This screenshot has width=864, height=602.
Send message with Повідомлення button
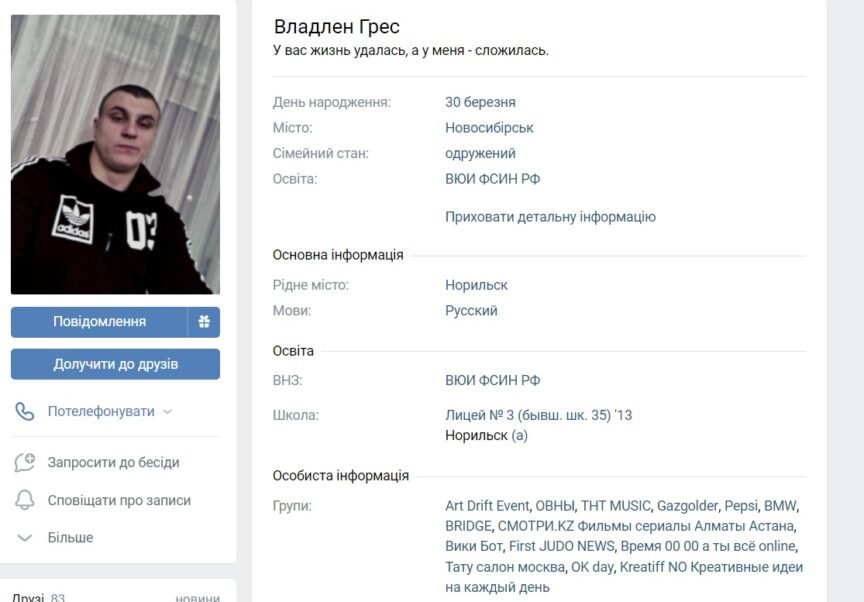(99, 322)
